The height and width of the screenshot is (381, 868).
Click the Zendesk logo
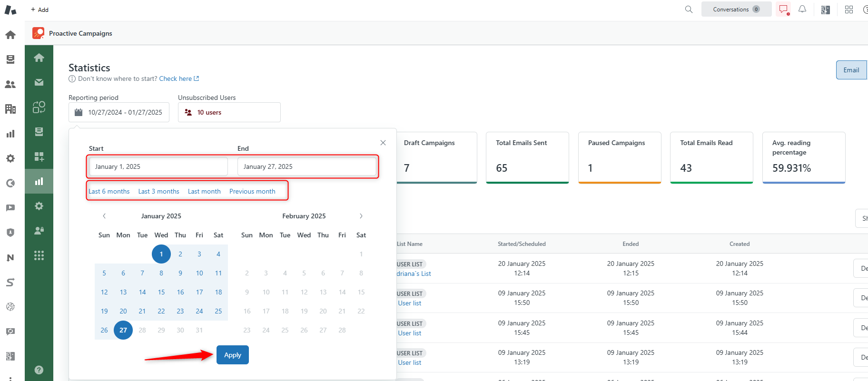(x=10, y=10)
